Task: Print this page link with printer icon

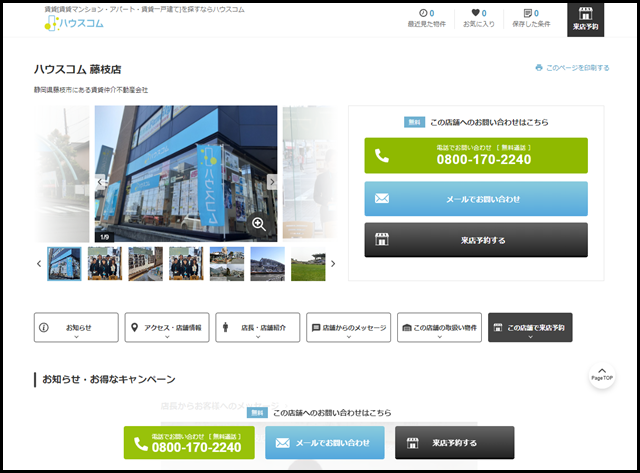Action: pos(572,68)
